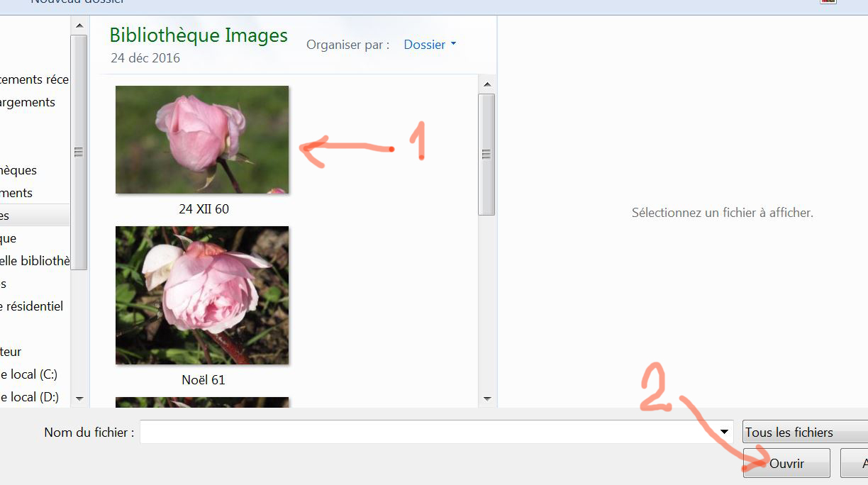
Task: Open the Dossier arrangement dropdown
Action: pyautogui.click(x=430, y=45)
